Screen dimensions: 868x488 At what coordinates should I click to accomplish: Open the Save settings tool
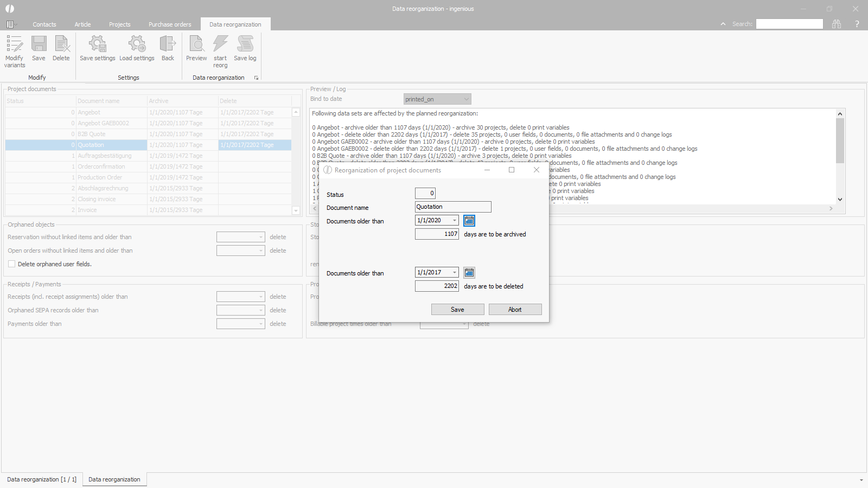pos(98,44)
